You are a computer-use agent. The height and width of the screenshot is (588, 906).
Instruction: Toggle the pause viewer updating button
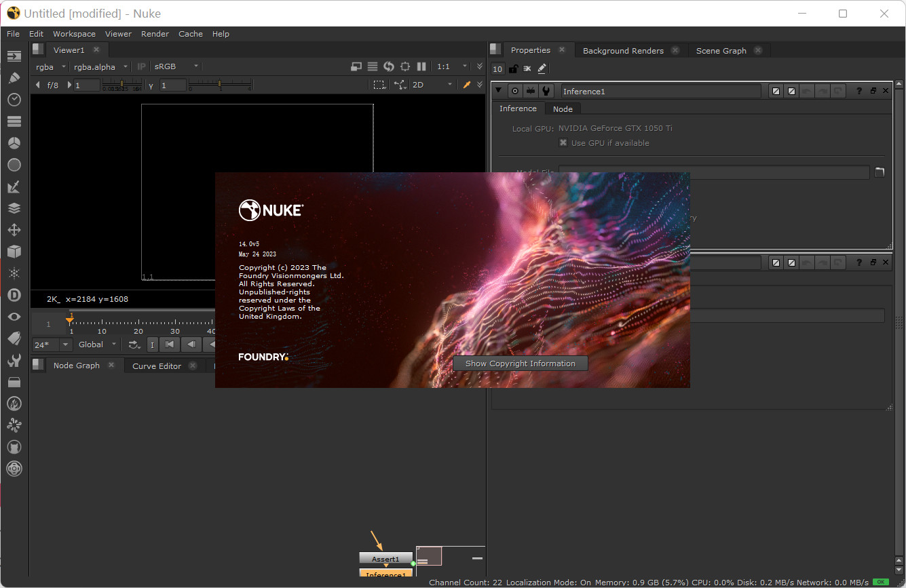421,66
